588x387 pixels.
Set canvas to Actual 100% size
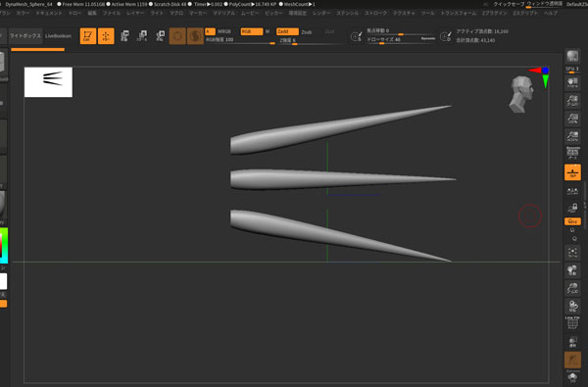click(x=572, y=119)
